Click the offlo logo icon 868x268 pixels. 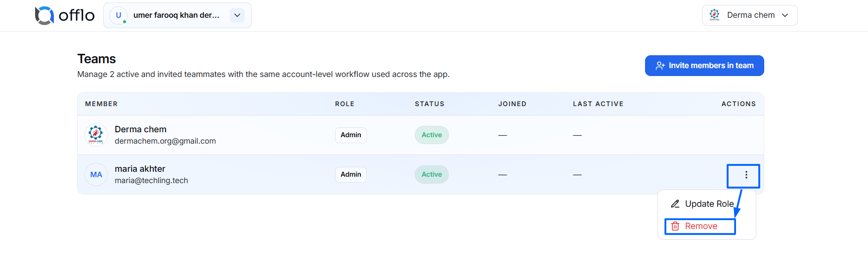pos(44,15)
